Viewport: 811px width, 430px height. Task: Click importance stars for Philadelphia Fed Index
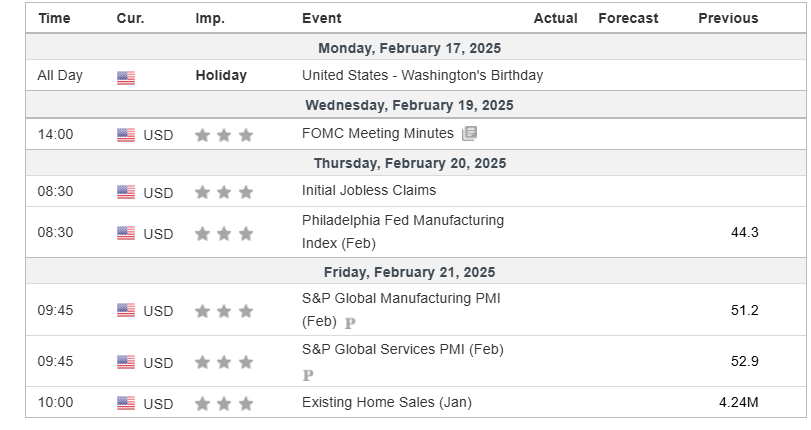[224, 234]
